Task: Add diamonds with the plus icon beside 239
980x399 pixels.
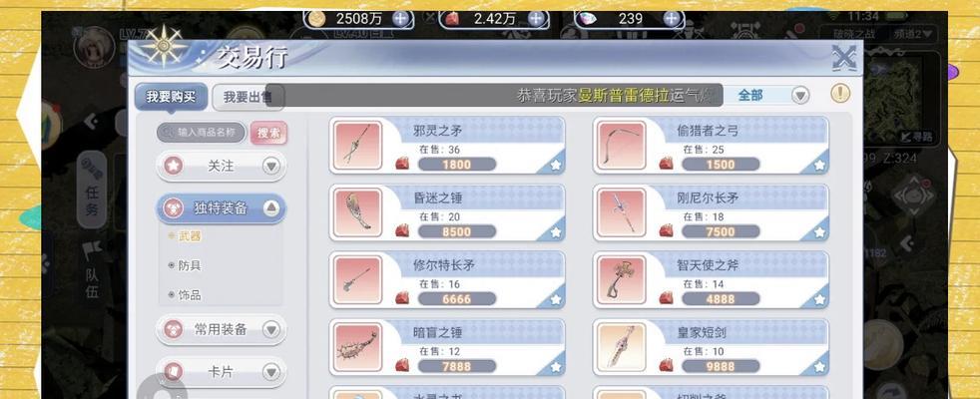Action: point(672,18)
